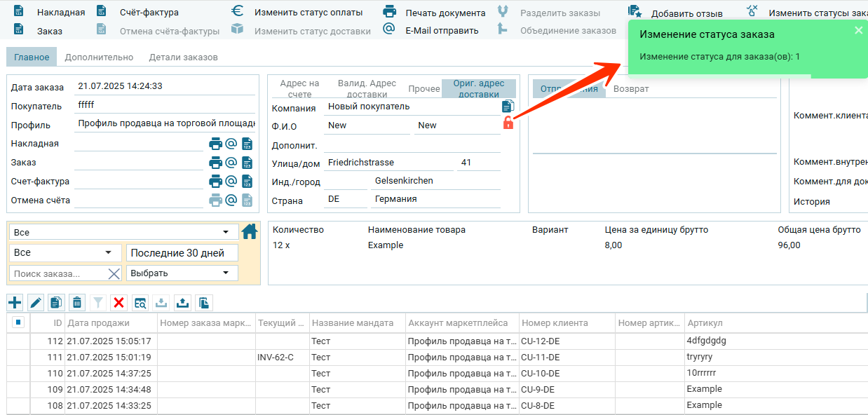Click the printer icon in Накладная row
This screenshot has width=868, height=415.
(216, 144)
